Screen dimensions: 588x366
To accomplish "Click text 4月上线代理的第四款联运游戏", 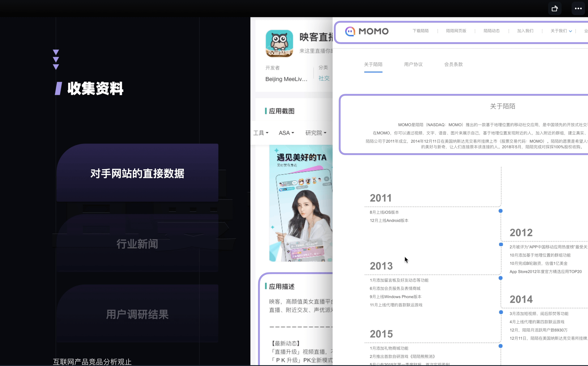I will click(537, 322).
